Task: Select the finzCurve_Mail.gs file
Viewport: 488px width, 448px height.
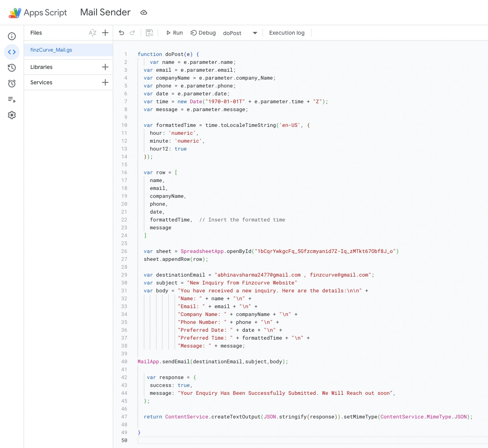Action: click(50, 50)
